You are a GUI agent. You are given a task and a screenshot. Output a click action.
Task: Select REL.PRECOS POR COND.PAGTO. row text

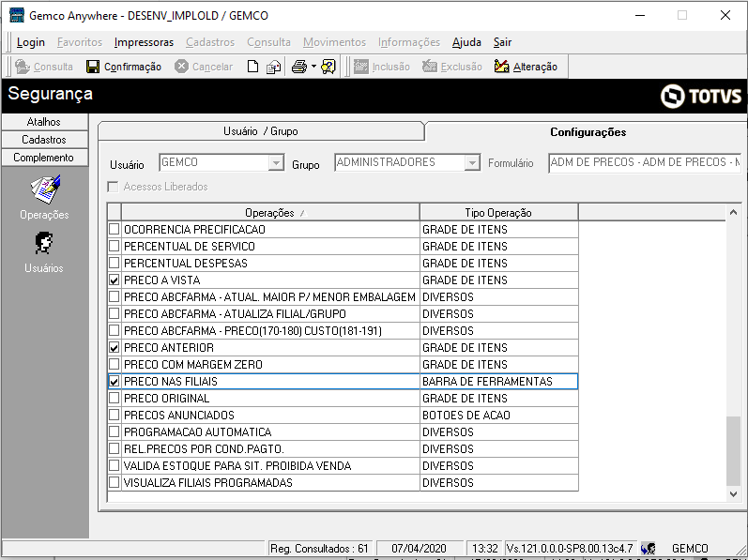coord(204,449)
